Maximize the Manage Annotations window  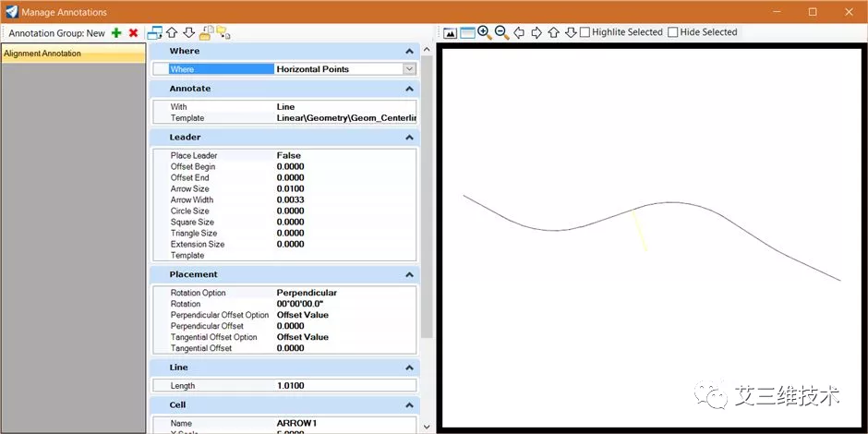point(813,12)
